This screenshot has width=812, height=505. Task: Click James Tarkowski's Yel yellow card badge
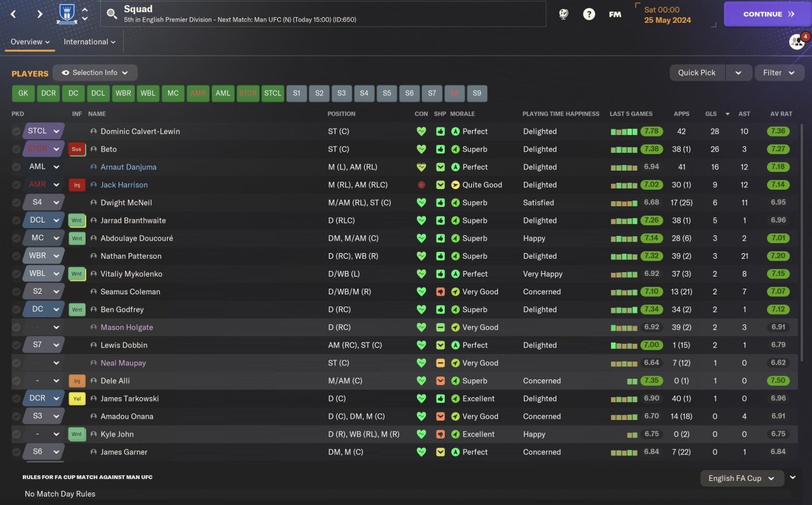[x=77, y=398]
